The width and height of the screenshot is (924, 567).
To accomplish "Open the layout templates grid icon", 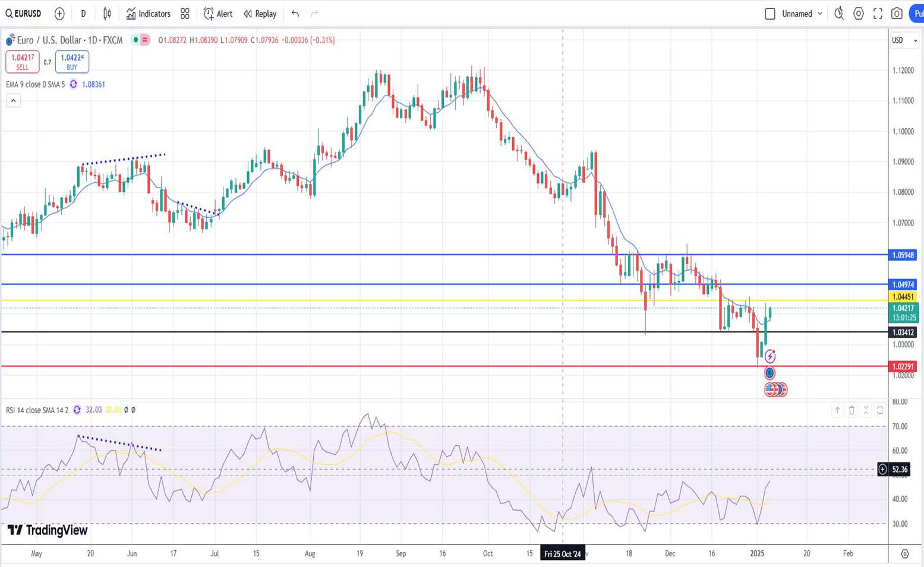I will [185, 14].
